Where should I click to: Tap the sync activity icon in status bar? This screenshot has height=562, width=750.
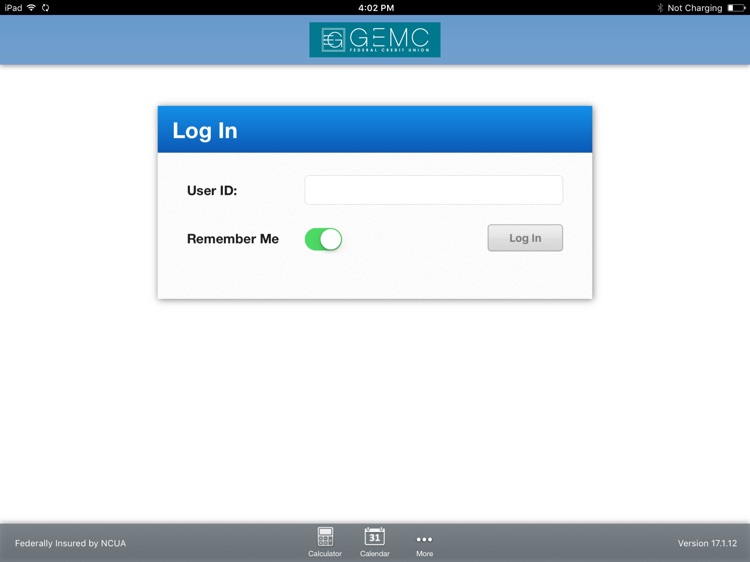pyautogui.click(x=45, y=8)
